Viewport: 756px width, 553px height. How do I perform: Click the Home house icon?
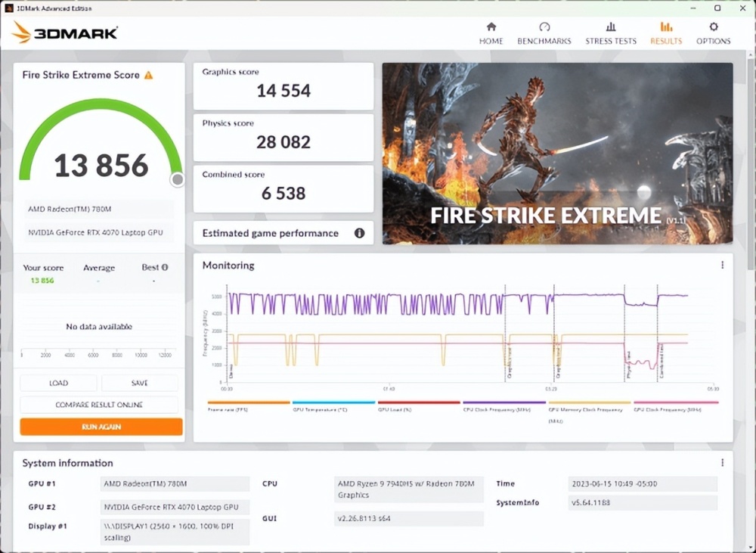491,26
